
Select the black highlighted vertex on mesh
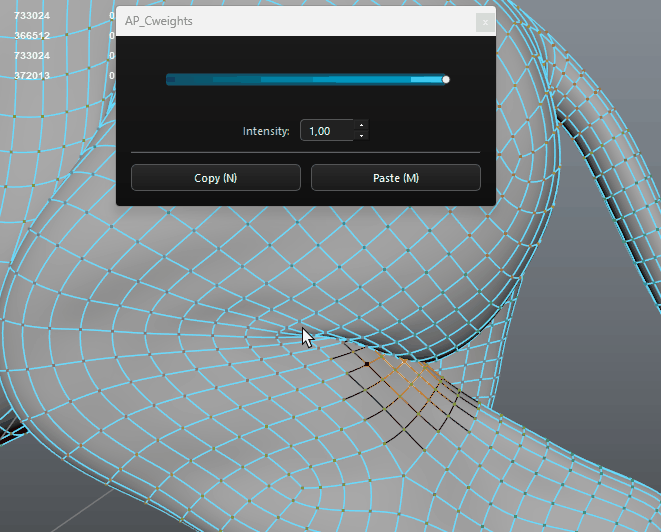click(367, 363)
